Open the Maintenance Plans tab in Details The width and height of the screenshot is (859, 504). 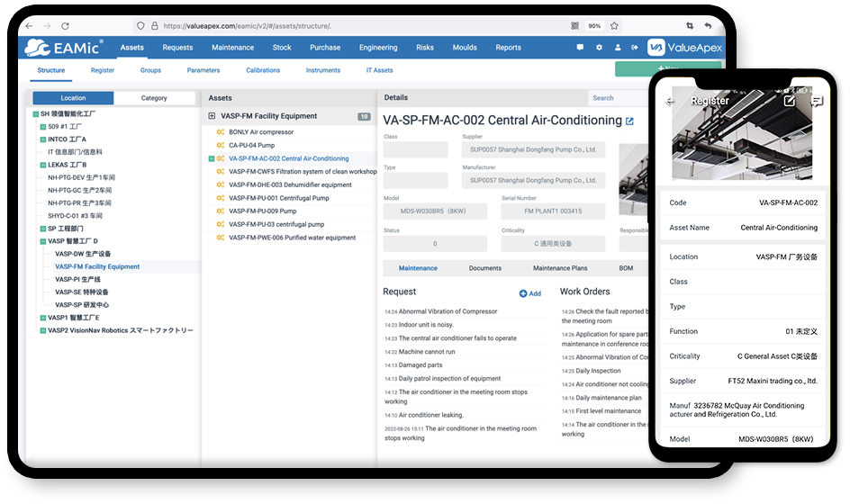pyautogui.click(x=560, y=268)
